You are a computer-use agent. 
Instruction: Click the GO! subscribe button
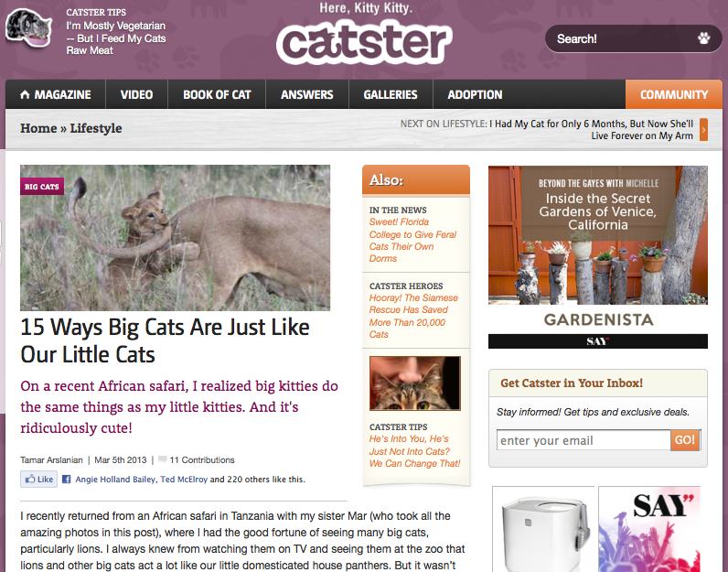click(685, 440)
